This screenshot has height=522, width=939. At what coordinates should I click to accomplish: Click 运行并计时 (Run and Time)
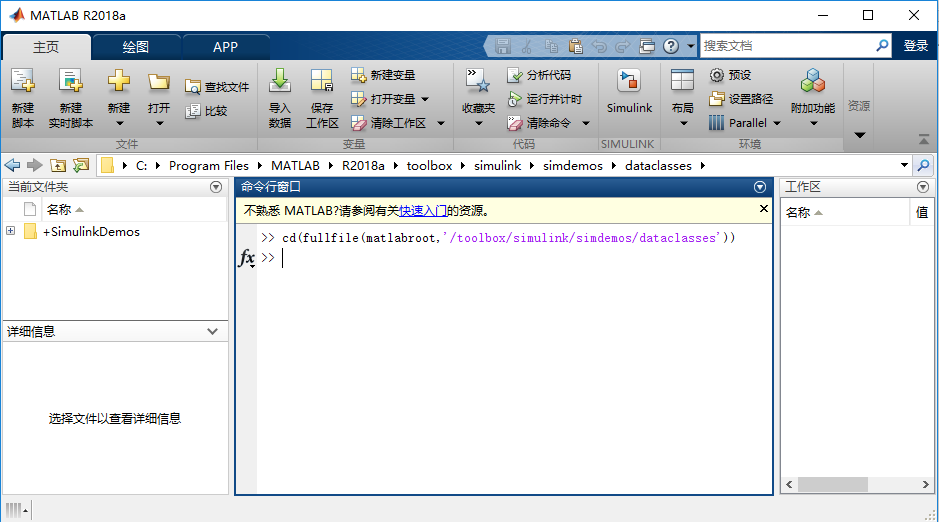544,99
